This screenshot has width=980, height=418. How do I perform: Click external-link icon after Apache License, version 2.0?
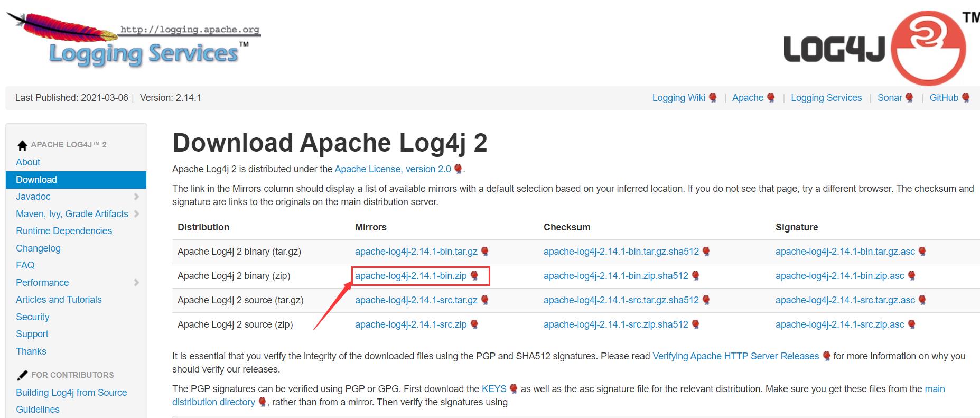pos(458,169)
